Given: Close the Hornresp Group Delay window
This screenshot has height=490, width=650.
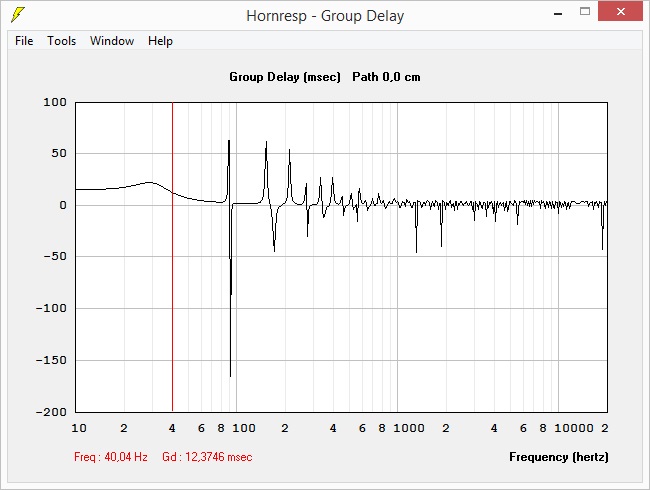Looking at the screenshot, I should (x=621, y=11).
